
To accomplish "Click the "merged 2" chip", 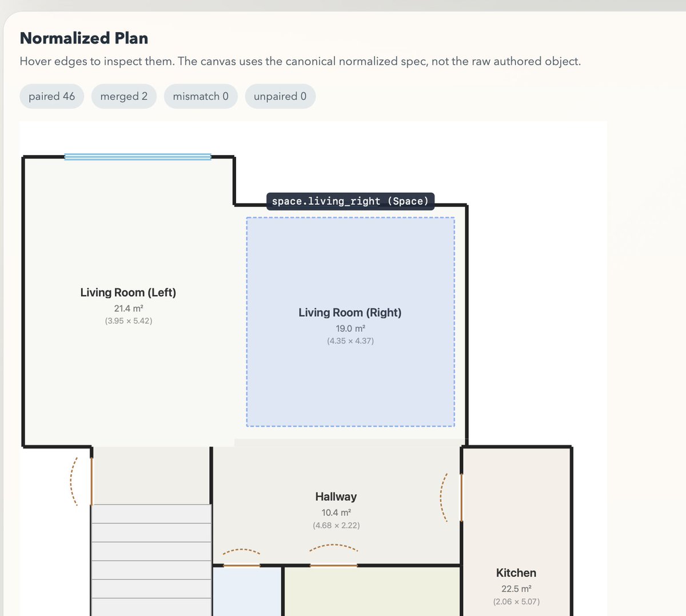I will (123, 96).
